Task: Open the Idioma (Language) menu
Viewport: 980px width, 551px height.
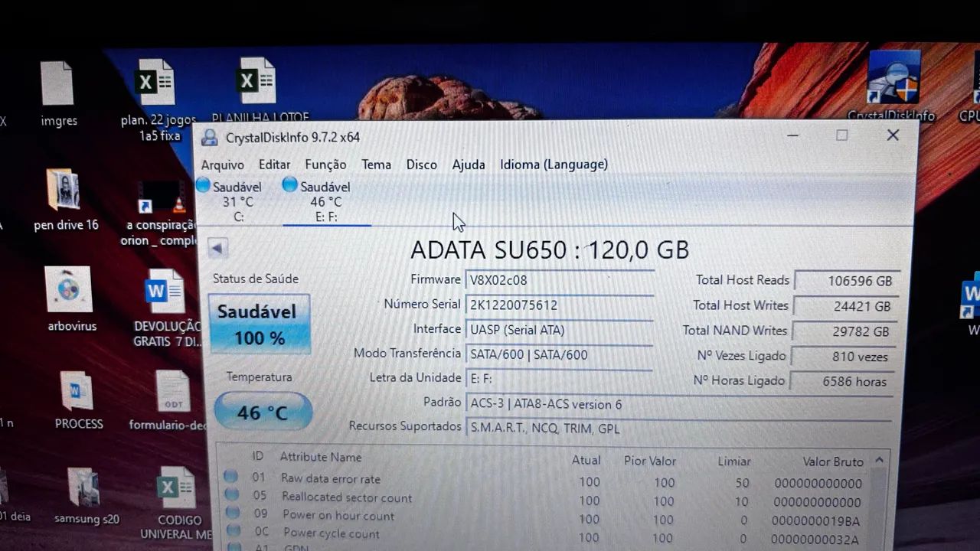Action: pyautogui.click(x=554, y=165)
